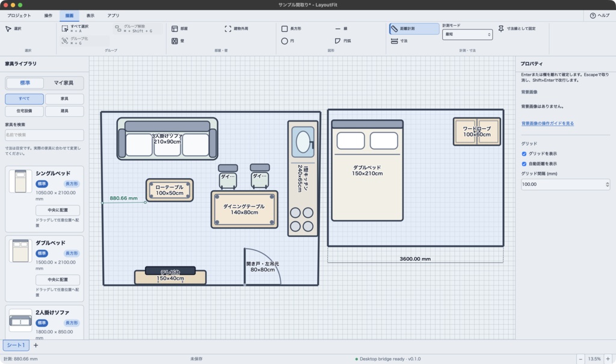Filter library by すべて
This screenshot has height=364, width=616.
(24, 99)
